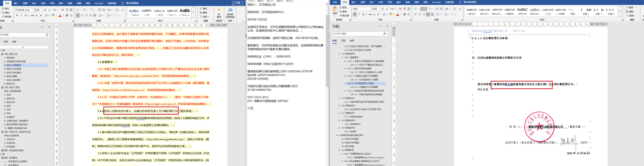
Task: Click the Copy (复制) icon in left Word window
Action: tap(3, 13)
